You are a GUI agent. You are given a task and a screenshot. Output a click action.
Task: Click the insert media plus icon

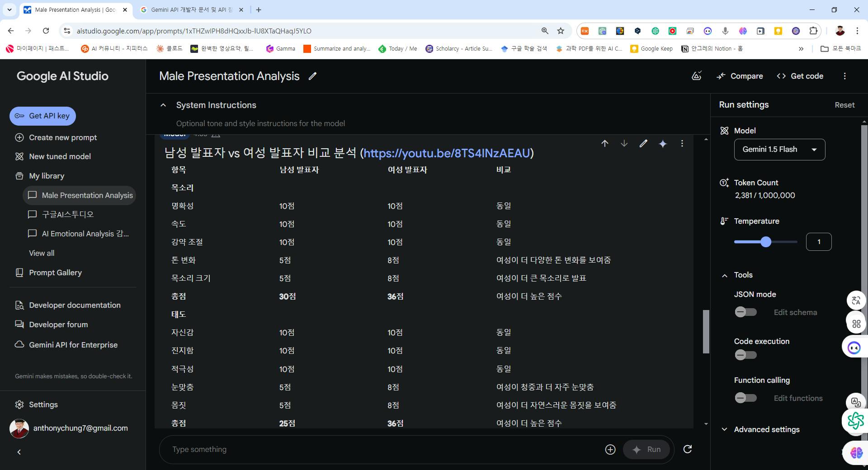[610, 449]
